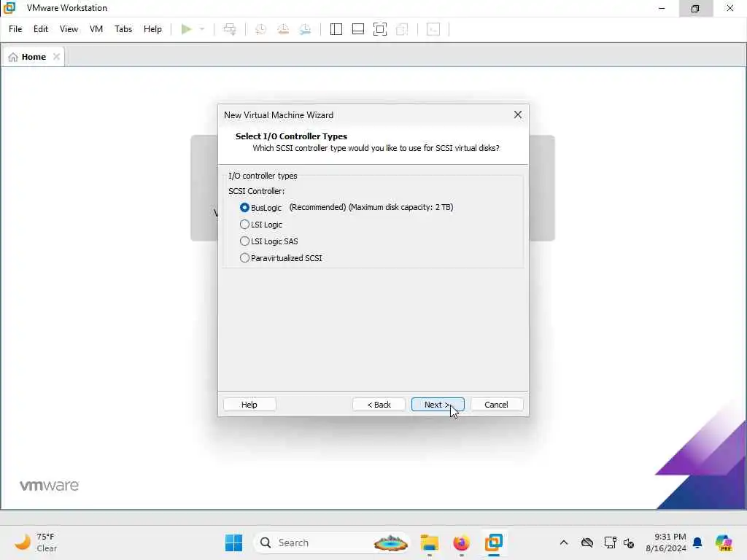This screenshot has width=747, height=560.
Task: Open the Windows Start menu
Action: [233, 542]
